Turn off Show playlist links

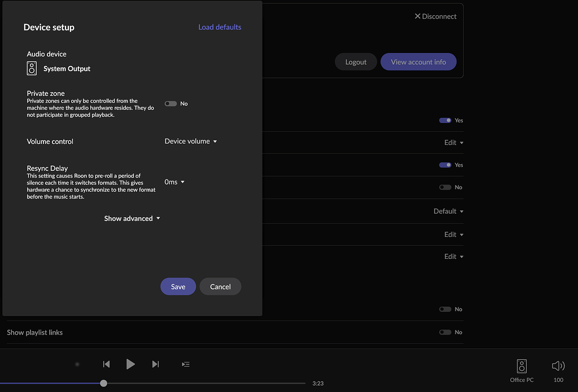click(444, 332)
